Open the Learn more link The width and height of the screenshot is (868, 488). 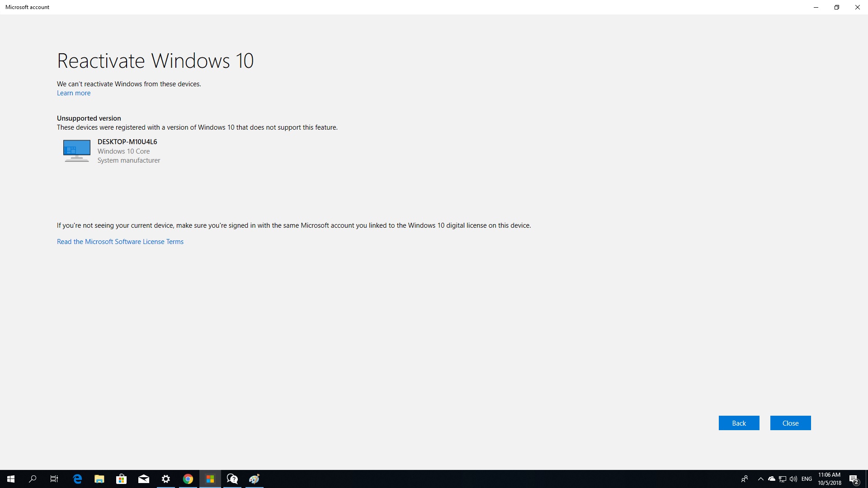click(74, 93)
